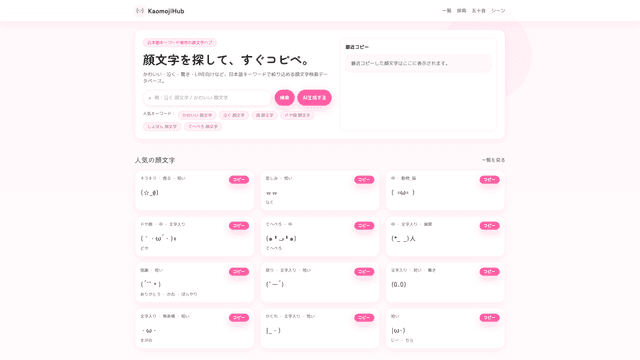The width and height of the screenshot is (640, 360).
Task: Select the keyword chip between 泣く and ドヤ顔
Action: [x=264, y=115]
